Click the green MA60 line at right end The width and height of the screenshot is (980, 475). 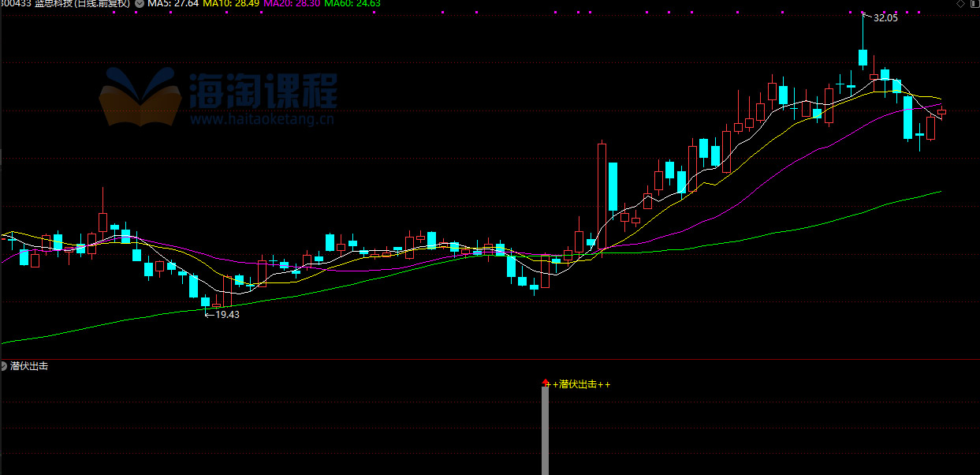point(937,192)
